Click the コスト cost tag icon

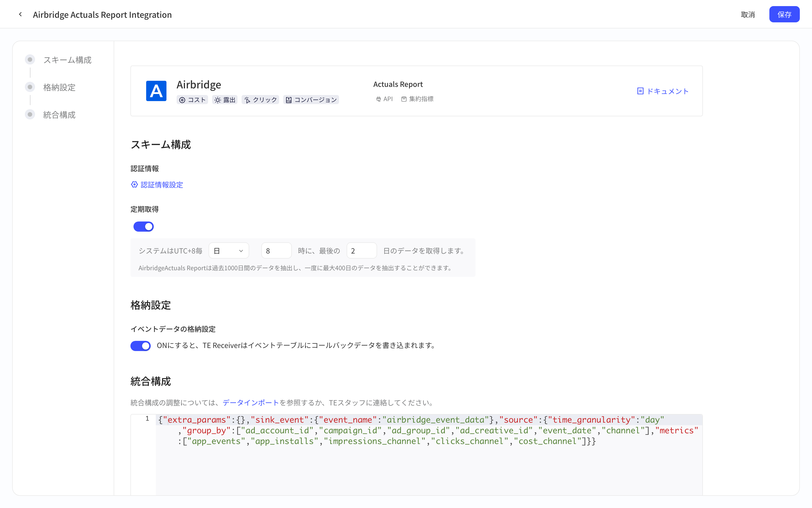[182, 100]
